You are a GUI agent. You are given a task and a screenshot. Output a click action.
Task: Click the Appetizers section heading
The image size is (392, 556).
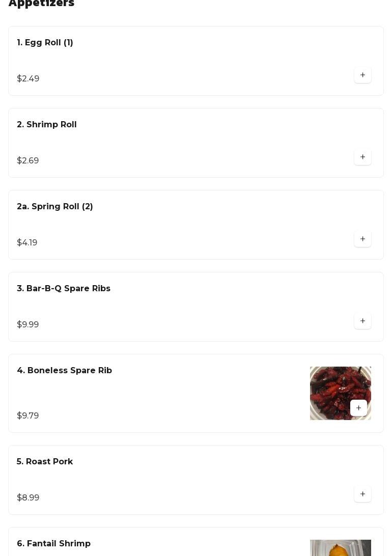pyautogui.click(x=42, y=4)
